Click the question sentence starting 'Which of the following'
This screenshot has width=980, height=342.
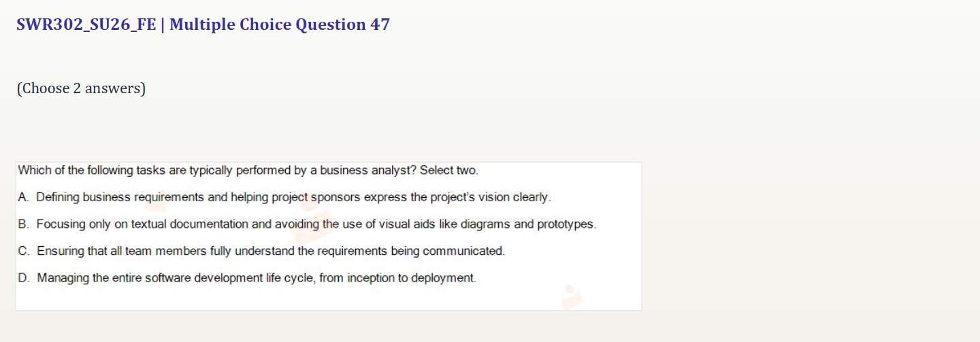[x=248, y=170]
